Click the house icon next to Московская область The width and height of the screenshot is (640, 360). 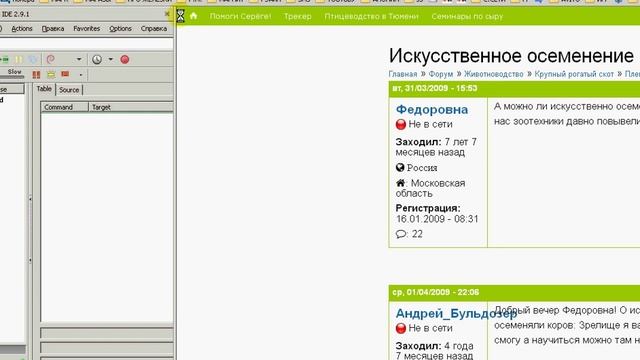[400, 183]
